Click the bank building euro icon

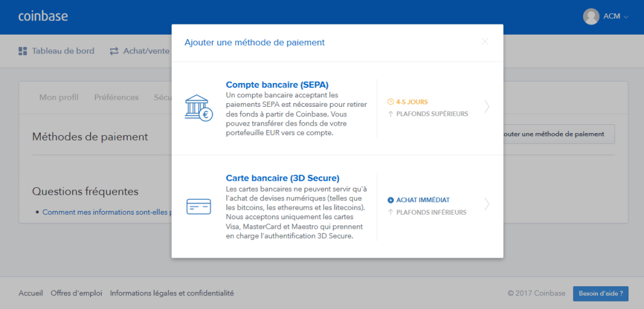pyautogui.click(x=199, y=108)
